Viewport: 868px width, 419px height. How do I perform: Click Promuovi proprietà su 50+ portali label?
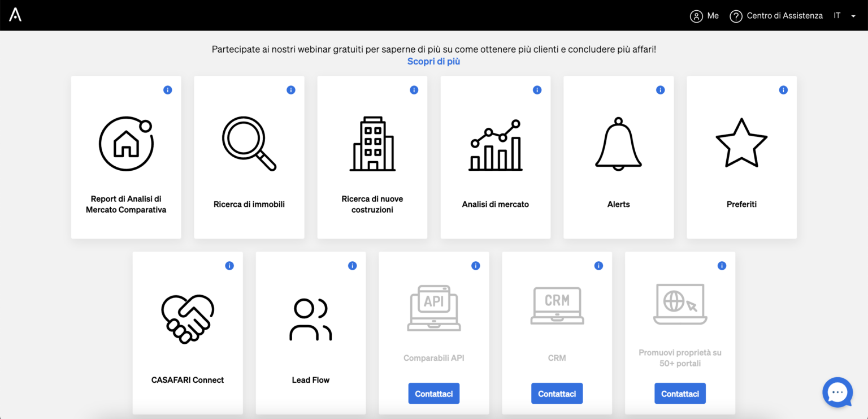[680, 358]
